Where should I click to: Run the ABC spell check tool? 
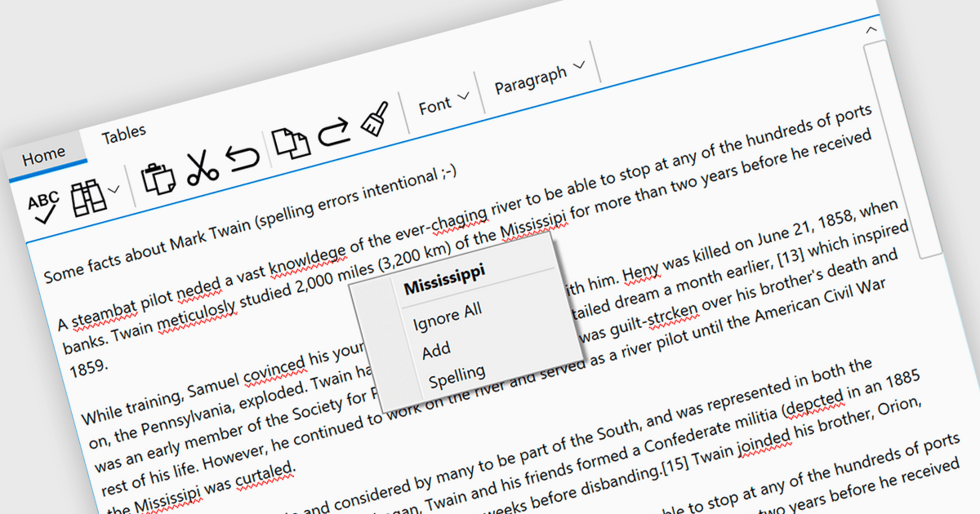click(x=44, y=208)
